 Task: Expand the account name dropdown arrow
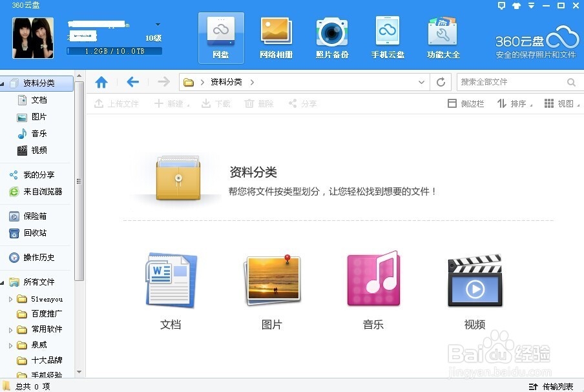pos(158,25)
